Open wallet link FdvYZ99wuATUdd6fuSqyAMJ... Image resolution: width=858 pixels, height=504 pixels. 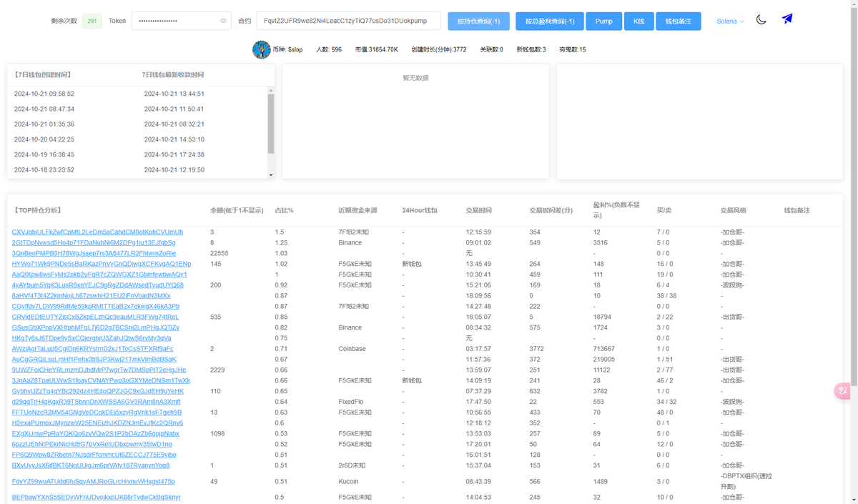click(94, 481)
